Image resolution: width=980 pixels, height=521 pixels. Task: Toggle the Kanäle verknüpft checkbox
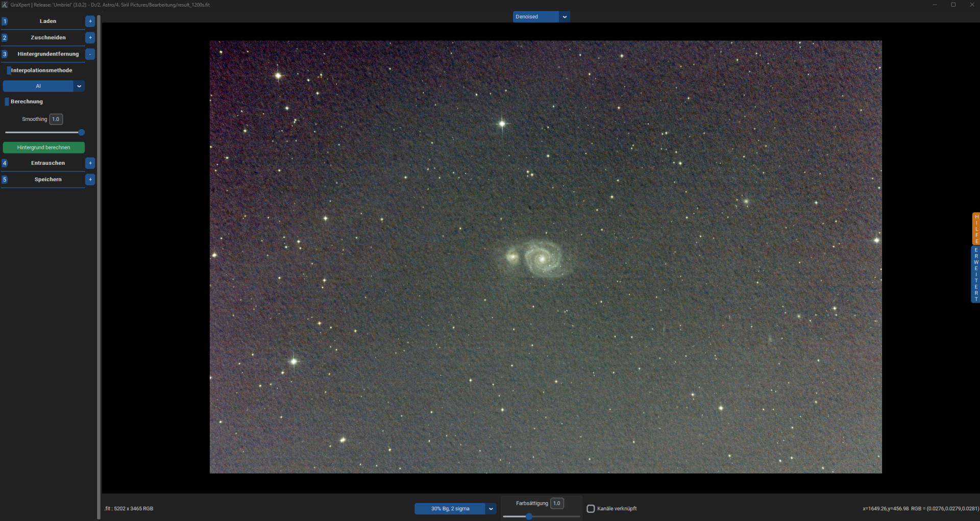tap(591, 509)
